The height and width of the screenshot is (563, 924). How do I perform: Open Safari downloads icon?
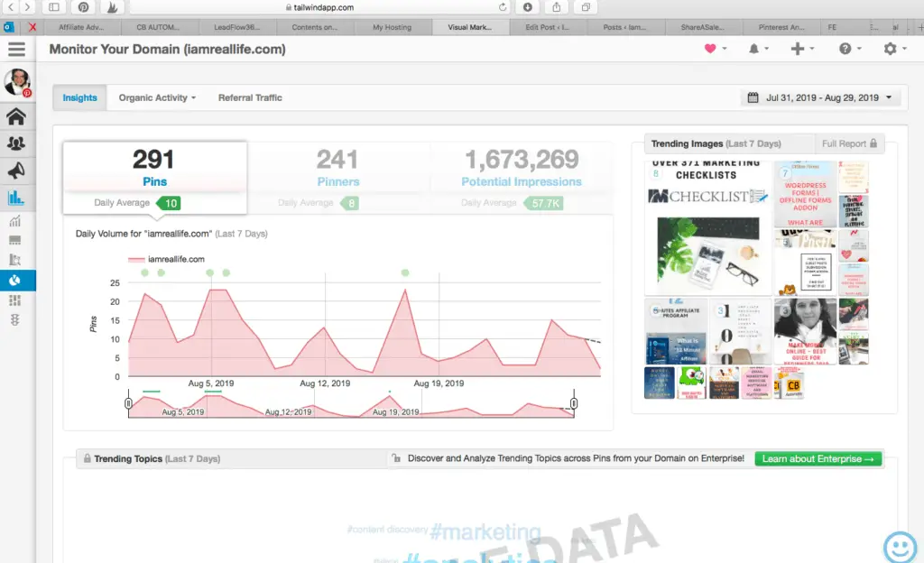pyautogui.click(x=527, y=7)
